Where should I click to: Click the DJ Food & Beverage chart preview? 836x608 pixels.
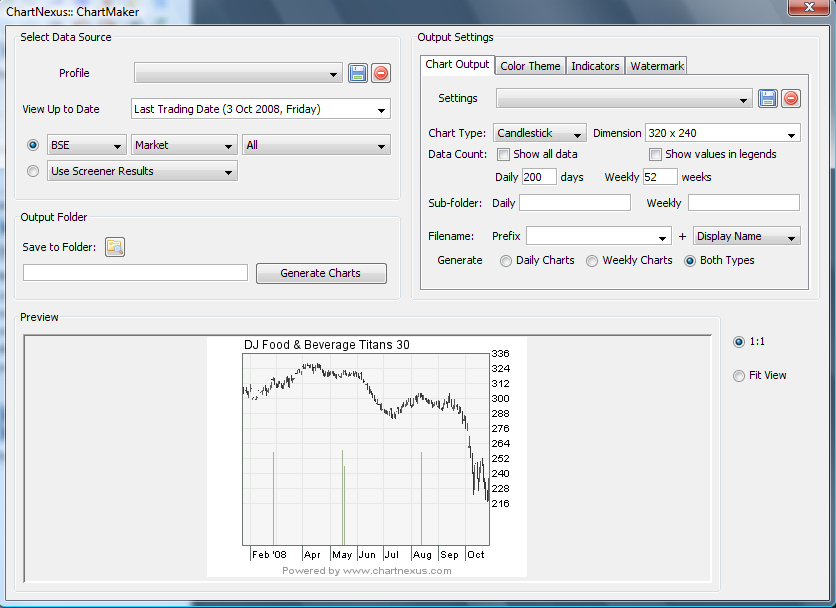(366, 455)
